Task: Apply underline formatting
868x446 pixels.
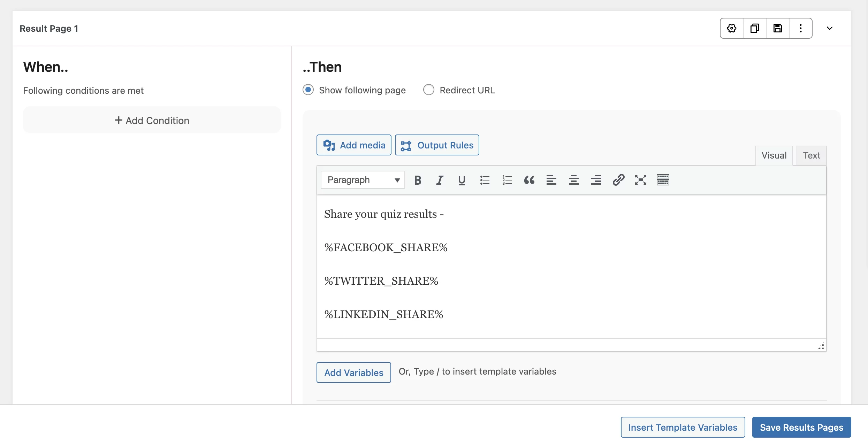Action: tap(462, 180)
